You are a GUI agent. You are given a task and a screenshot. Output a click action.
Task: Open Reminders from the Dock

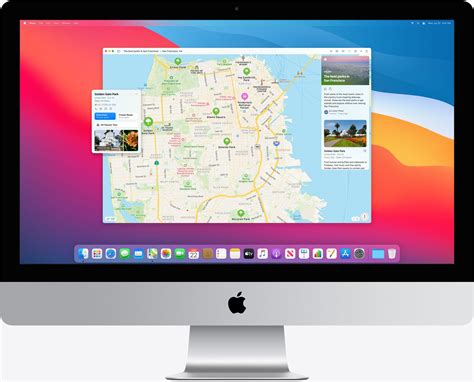click(221, 254)
